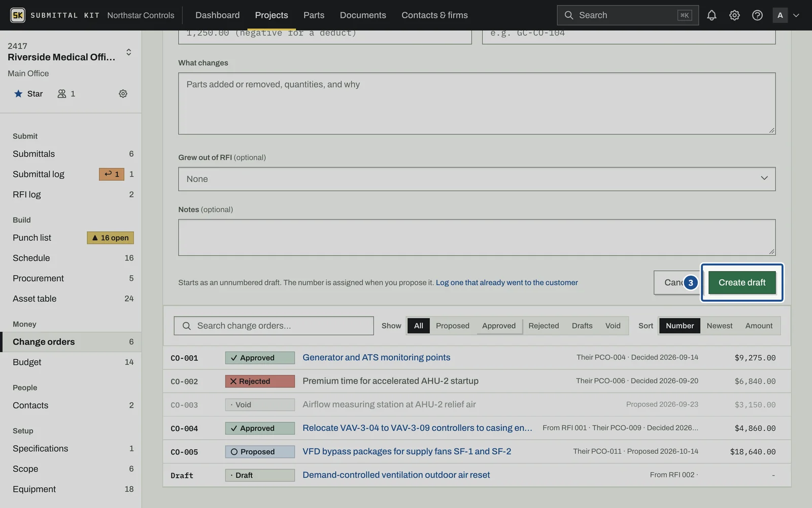Click Approved status badge on CO-001
The height and width of the screenshot is (508, 812).
pos(260,358)
